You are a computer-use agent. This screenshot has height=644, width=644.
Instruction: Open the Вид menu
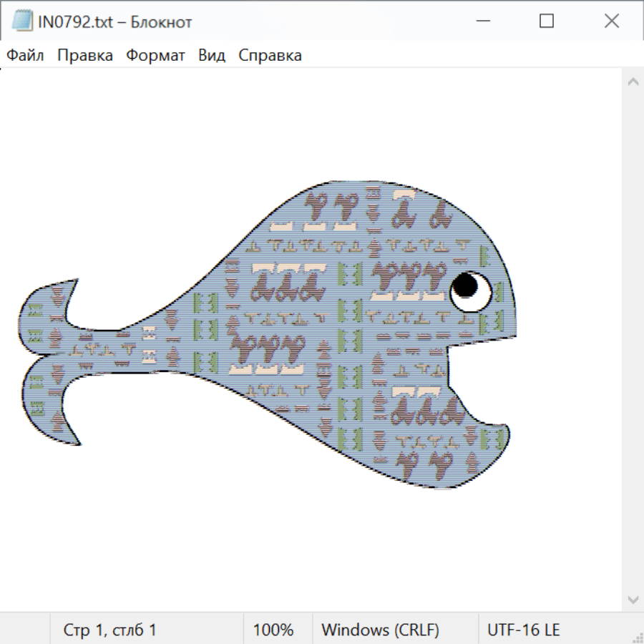click(x=211, y=56)
